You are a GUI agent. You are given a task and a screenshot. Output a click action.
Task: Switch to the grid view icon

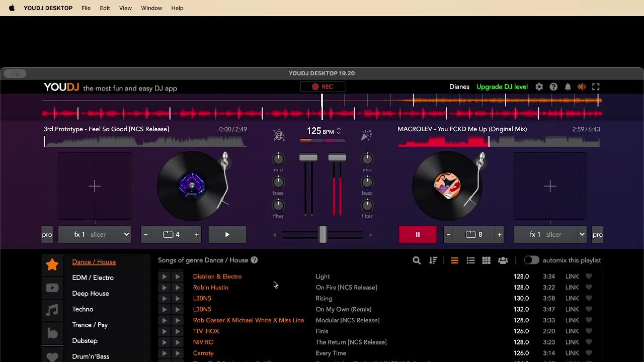(x=486, y=260)
